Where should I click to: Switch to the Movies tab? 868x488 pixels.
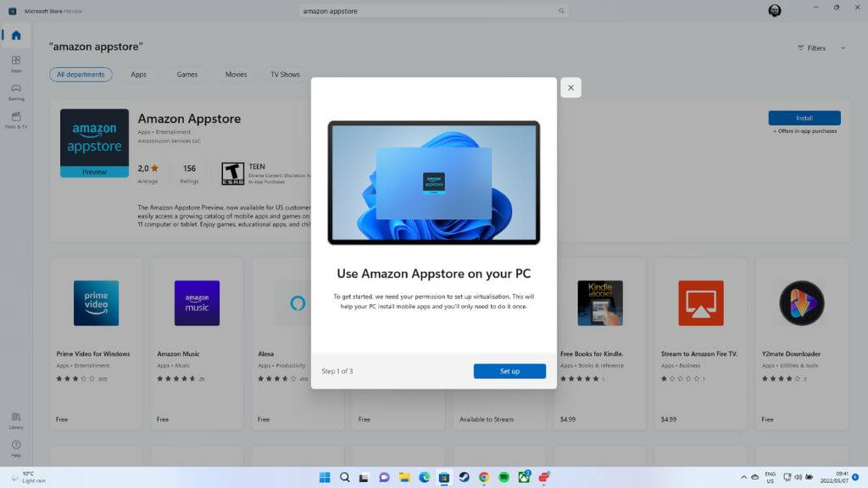click(236, 75)
